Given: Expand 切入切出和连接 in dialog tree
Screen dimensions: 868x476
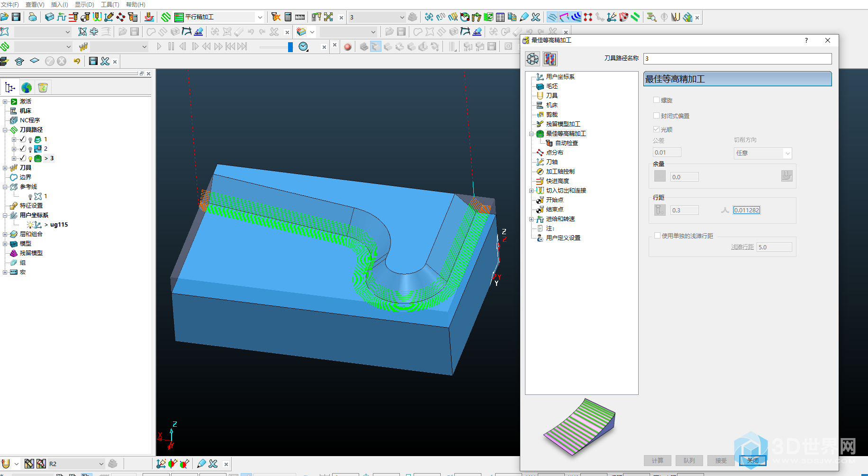Looking at the screenshot, I should (x=532, y=191).
